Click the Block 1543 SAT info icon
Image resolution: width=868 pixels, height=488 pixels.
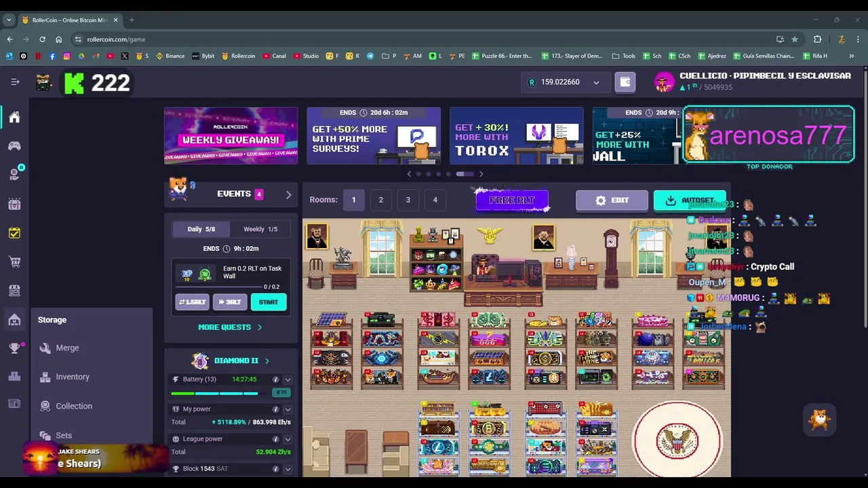(x=275, y=469)
